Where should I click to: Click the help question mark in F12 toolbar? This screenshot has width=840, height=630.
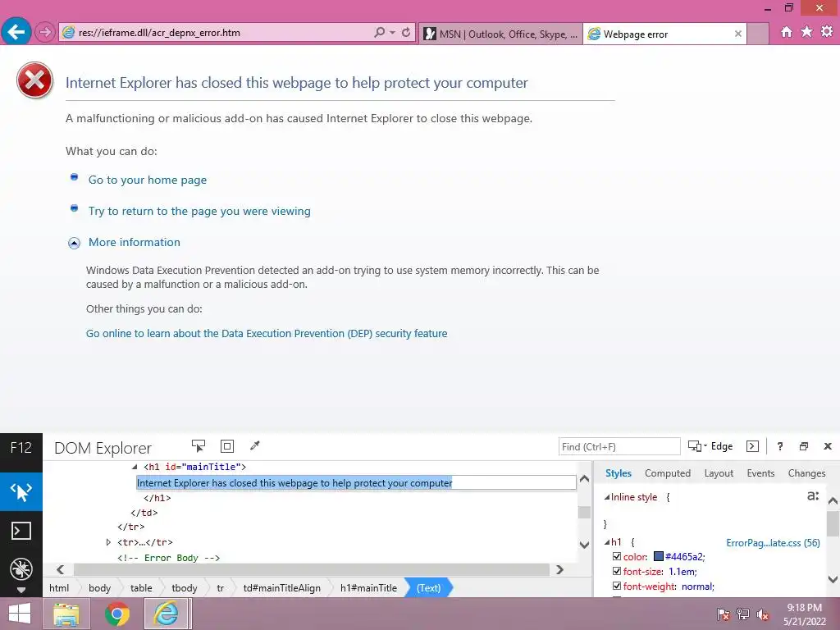click(780, 446)
